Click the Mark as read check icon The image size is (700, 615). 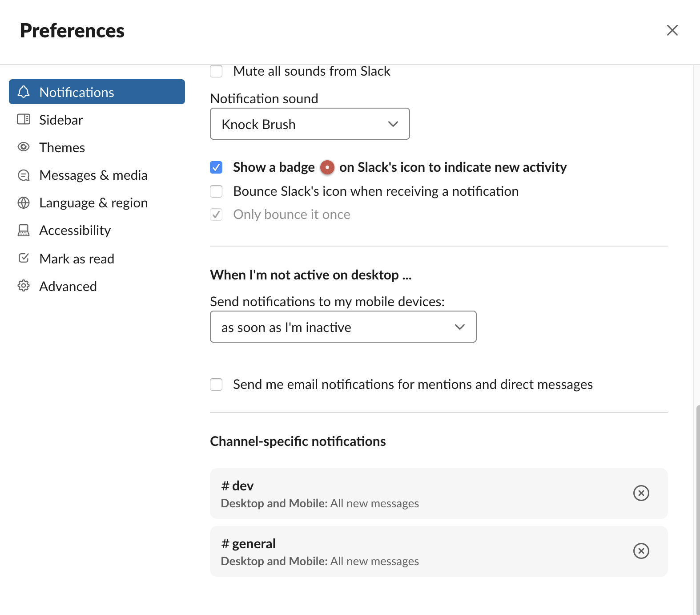[x=24, y=258]
